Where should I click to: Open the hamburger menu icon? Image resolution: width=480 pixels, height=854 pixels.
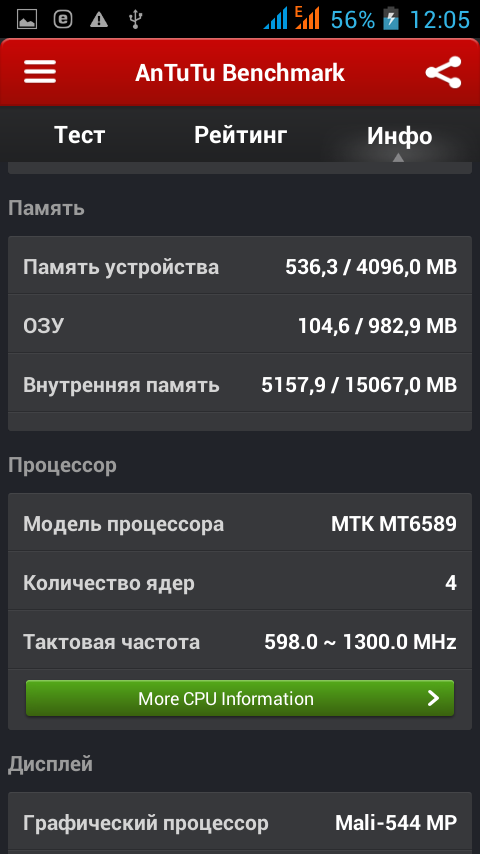40,72
